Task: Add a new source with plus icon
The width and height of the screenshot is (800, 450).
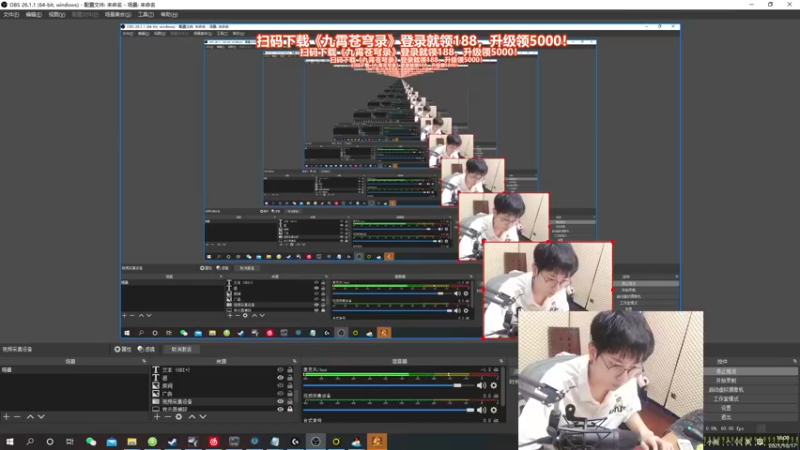Action: (157, 417)
